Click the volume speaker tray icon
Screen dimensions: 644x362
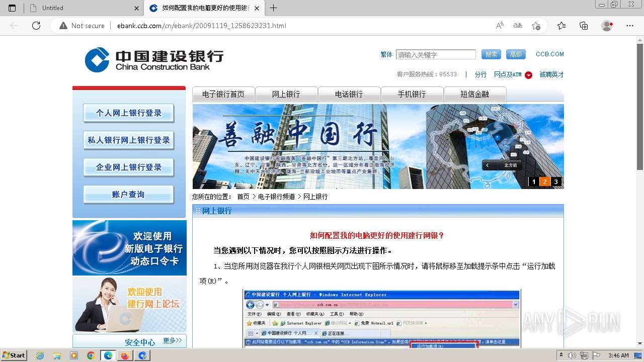(x=571, y=355)
